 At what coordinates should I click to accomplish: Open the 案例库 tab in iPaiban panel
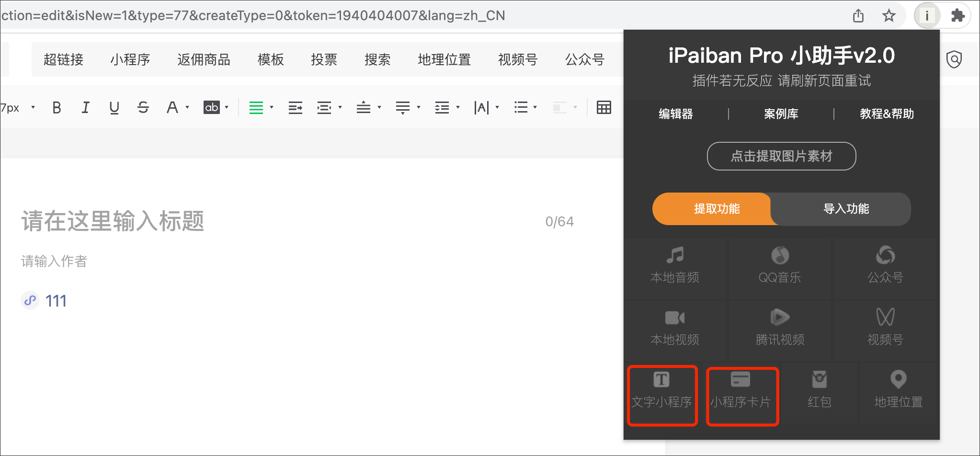(781, 114)
